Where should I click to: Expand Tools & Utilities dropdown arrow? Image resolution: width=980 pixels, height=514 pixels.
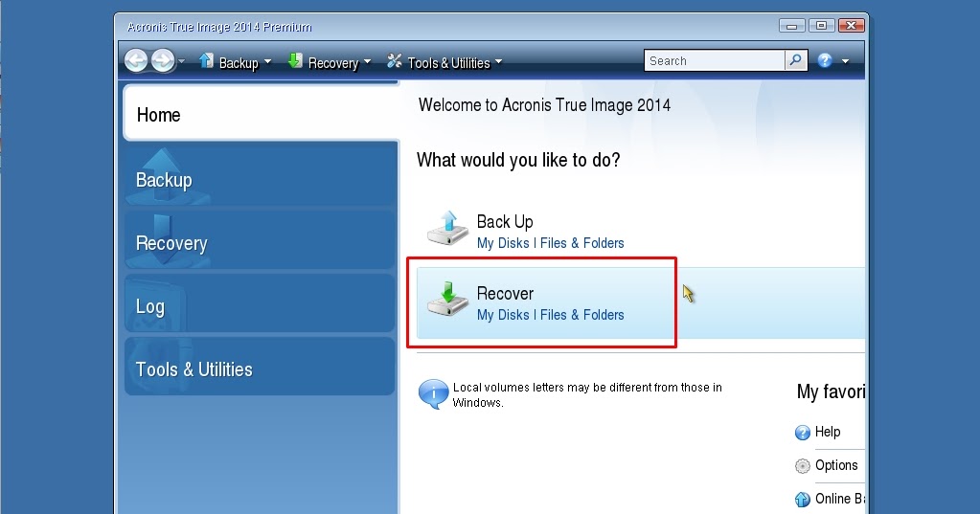pos(499,62)
